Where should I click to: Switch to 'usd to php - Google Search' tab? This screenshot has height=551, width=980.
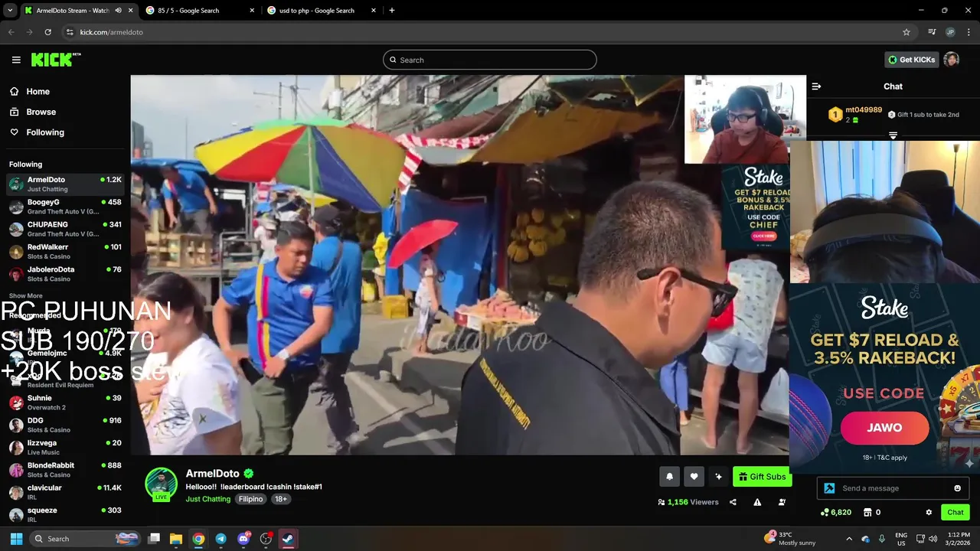coord(322,11)
